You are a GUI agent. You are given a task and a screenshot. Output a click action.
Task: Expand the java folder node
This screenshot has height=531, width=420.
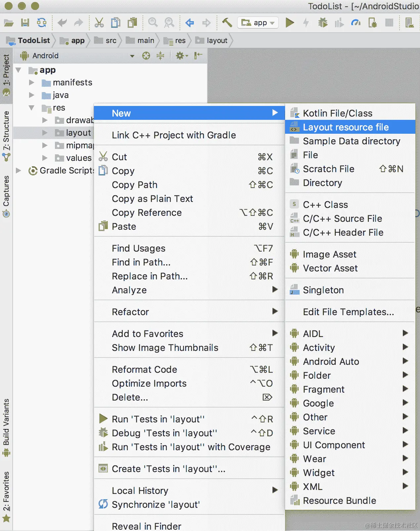tap(32, 95)
